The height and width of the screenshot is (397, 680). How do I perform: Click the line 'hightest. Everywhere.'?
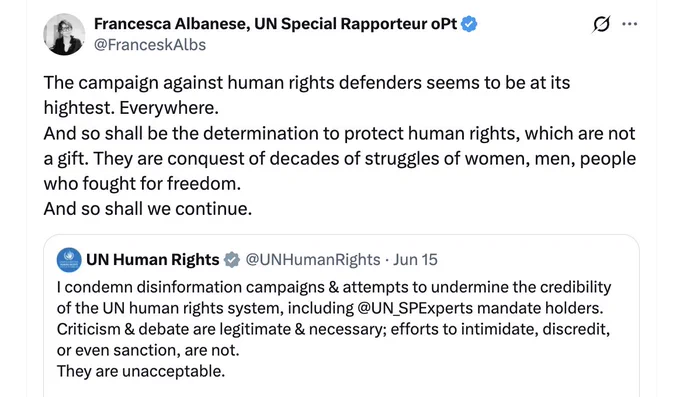(x=131, y=108)
